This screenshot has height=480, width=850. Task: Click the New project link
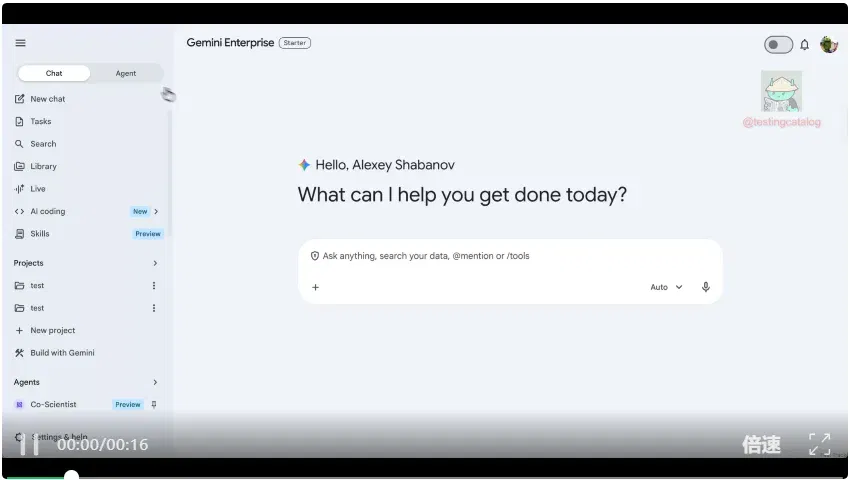click(x=53, y=330)
